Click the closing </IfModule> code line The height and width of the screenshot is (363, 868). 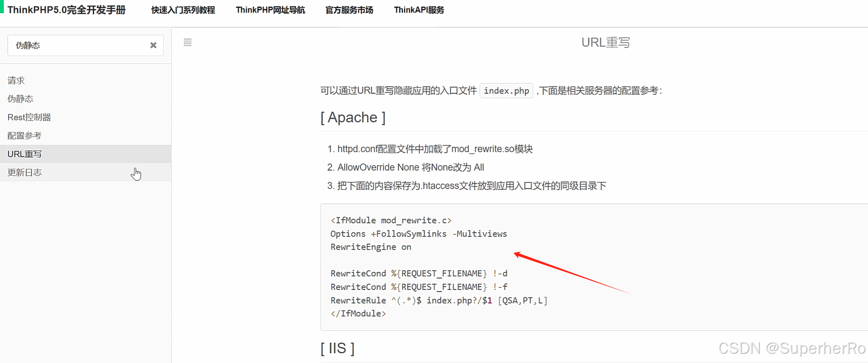tap(358, 313)
